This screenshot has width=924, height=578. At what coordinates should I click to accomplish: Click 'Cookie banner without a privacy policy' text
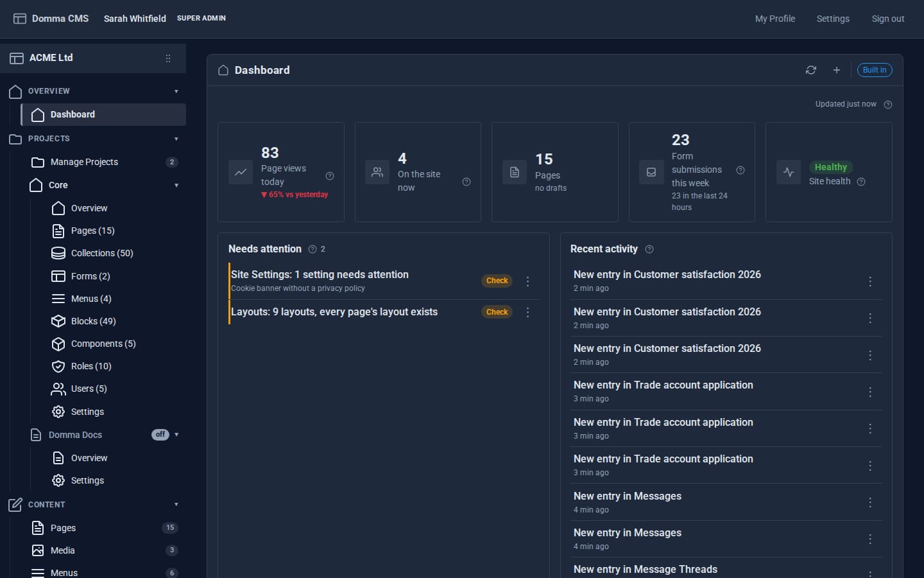click(x=298, y=288)
